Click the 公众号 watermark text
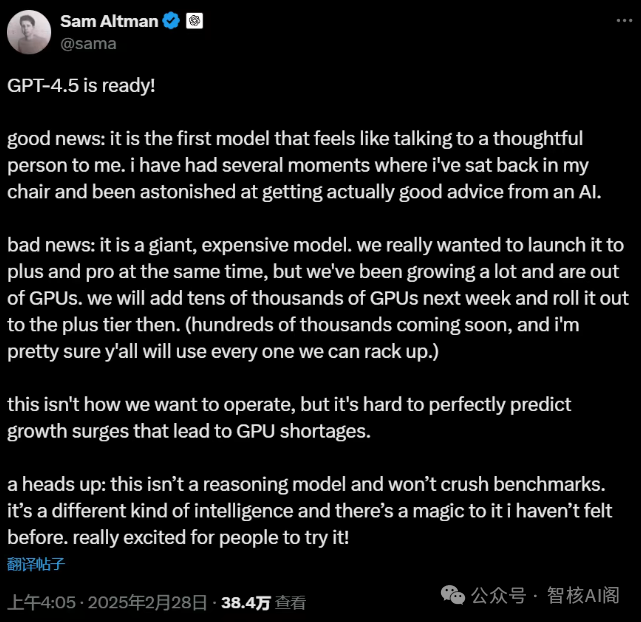 tap(498, 596)
